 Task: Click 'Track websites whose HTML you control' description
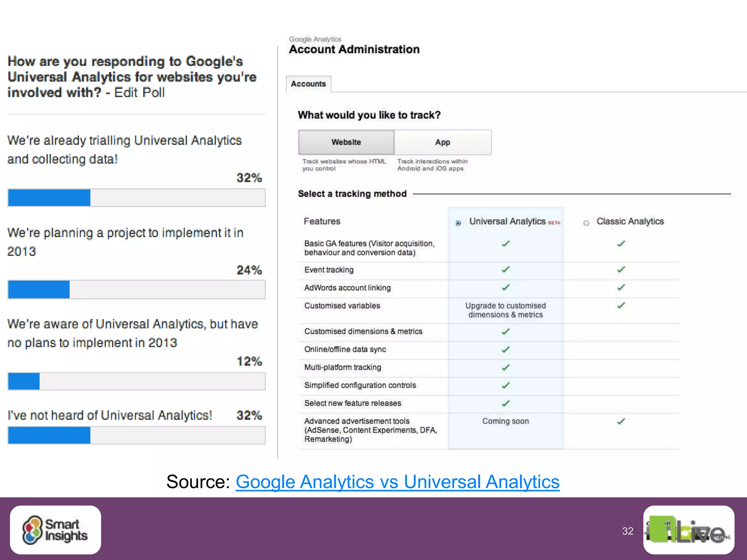click(x=344, y=165)
